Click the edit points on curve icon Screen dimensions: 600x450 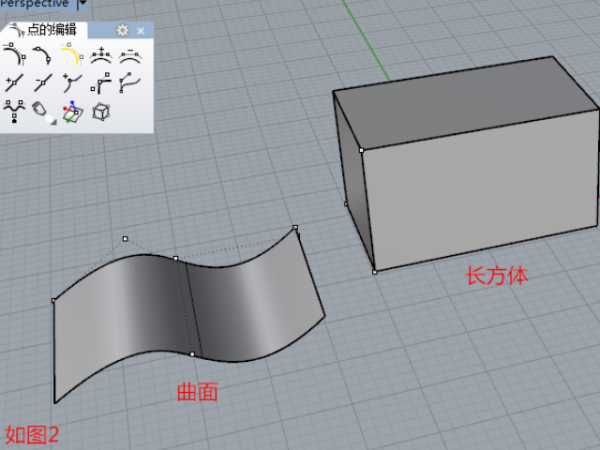(42, 54)
